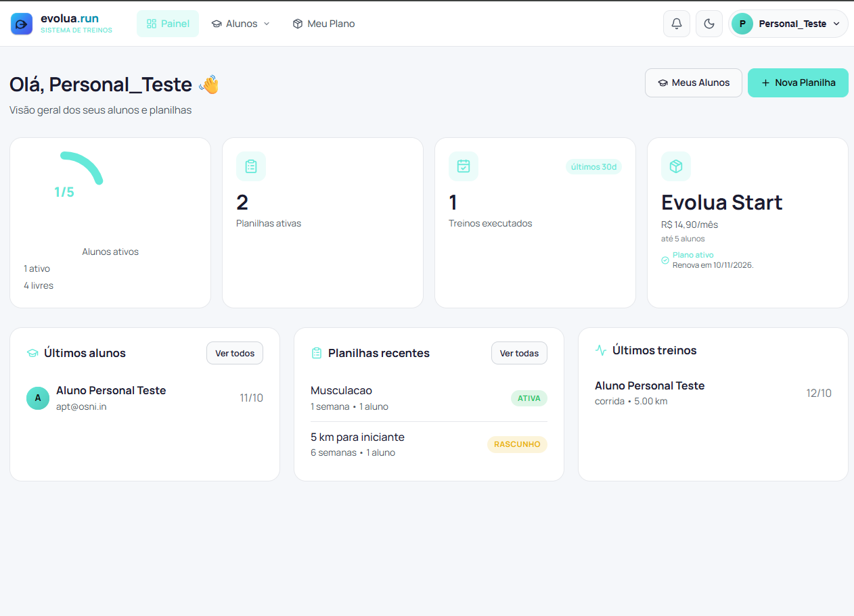The height and width of the screenshot is (616, 854).
Task: Open the Painel tab
Action: pyautogui.click(x=168, y=24)
